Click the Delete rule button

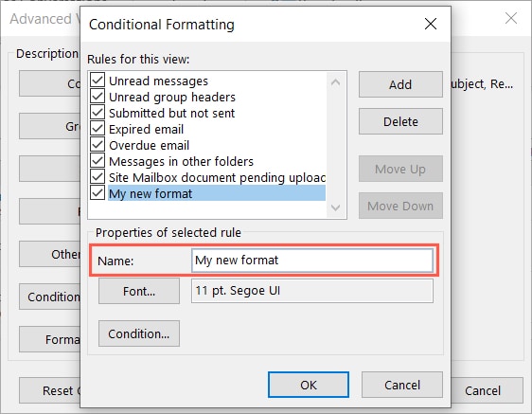(x=400, y=121)
